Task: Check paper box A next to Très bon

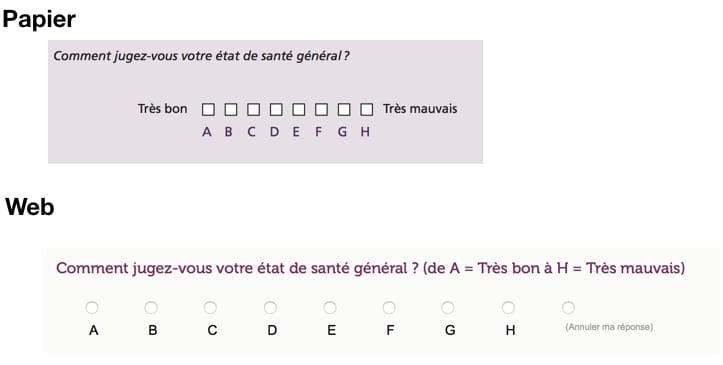Action: (x=208, y=110)
